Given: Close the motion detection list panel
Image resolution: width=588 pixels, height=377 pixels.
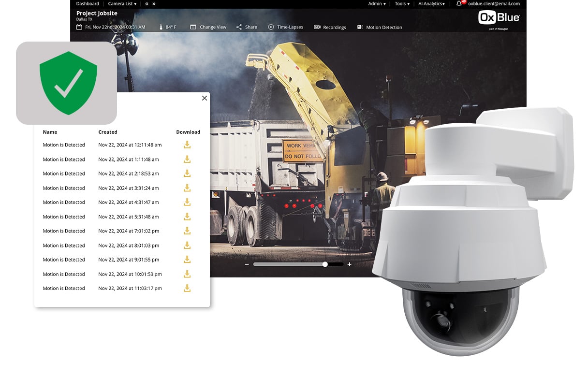Looking at the screenshot, I should [x=204, y=98].
